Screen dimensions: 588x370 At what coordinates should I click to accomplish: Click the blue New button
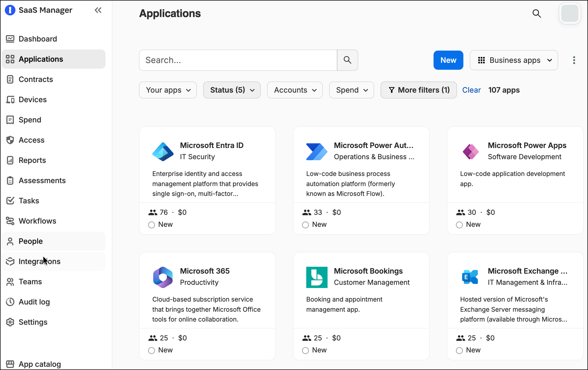pos(448,60)
